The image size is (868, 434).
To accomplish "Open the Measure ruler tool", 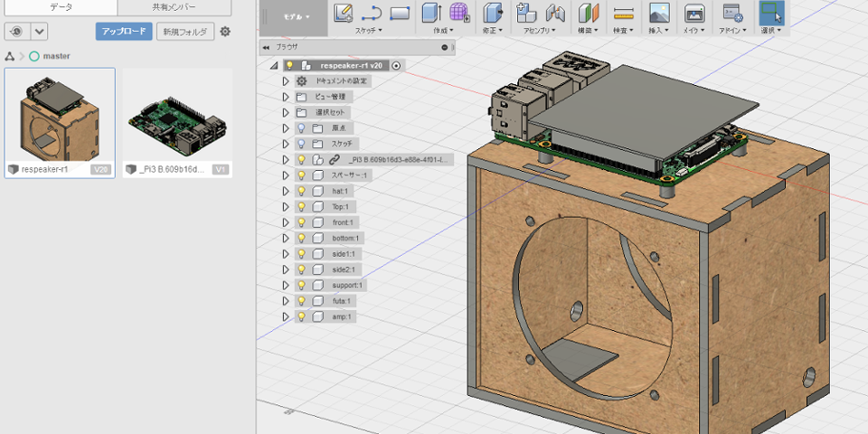I will [623, 13].
